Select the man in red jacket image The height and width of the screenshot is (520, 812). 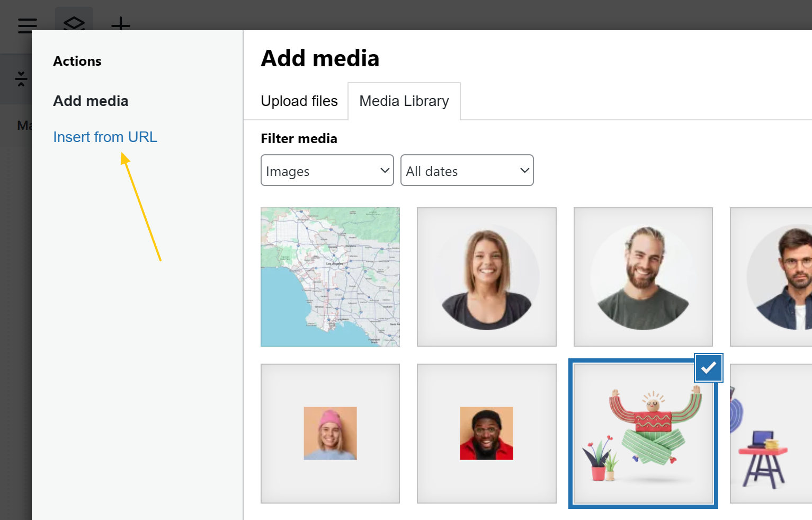pos(486,433)
